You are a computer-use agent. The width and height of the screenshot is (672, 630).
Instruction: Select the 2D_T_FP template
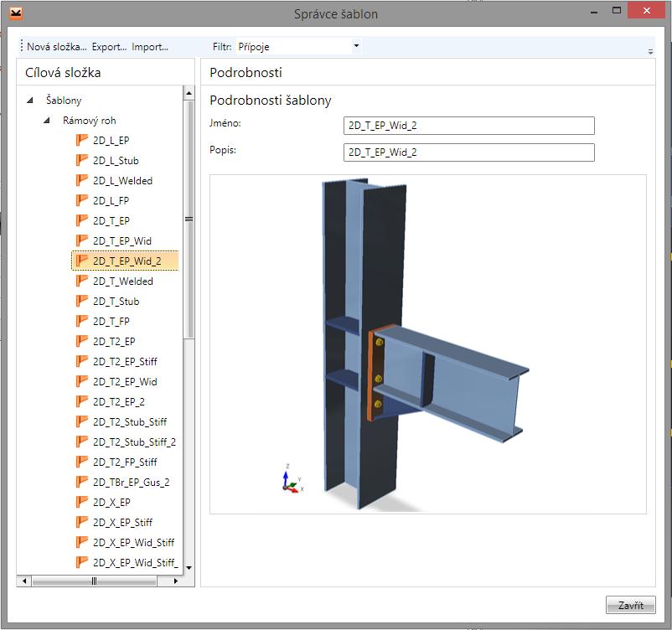tap(111, 322)
